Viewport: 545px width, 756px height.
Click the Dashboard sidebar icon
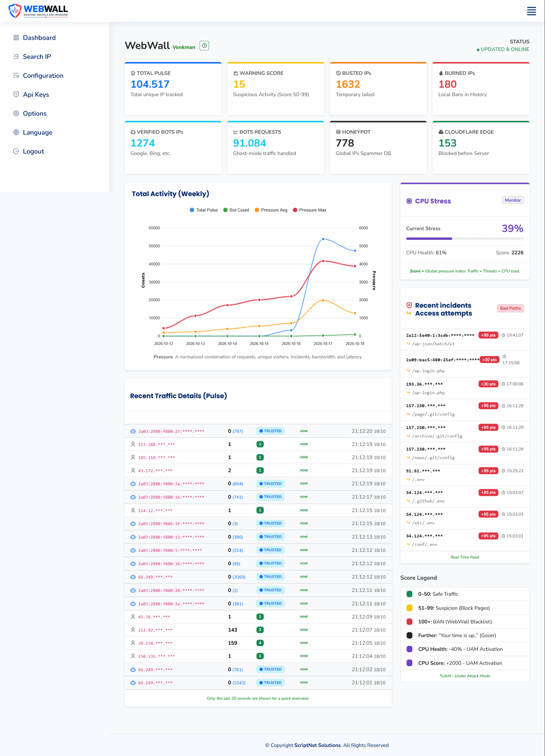coord(16,38)
